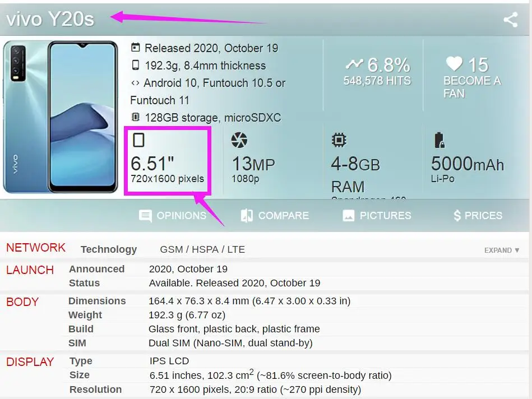532x399 pixels.
Task: Click the Opinions speech bubble icon
Action: [145, 216]
